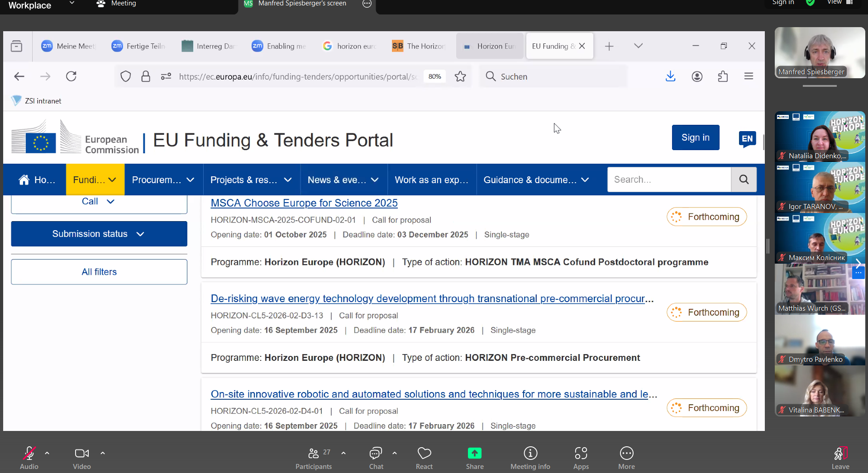Open the Meeting info icon

pos(530,454)
